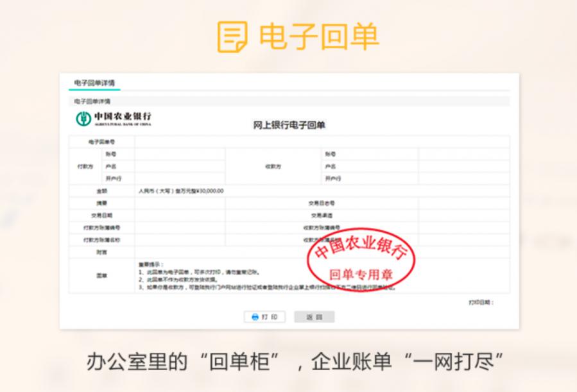The width and height of the screenshot is (577, 392).
Task: Click the 电子回单详情 section header bar
Action: pyautogui.click(x=289, y=101)
